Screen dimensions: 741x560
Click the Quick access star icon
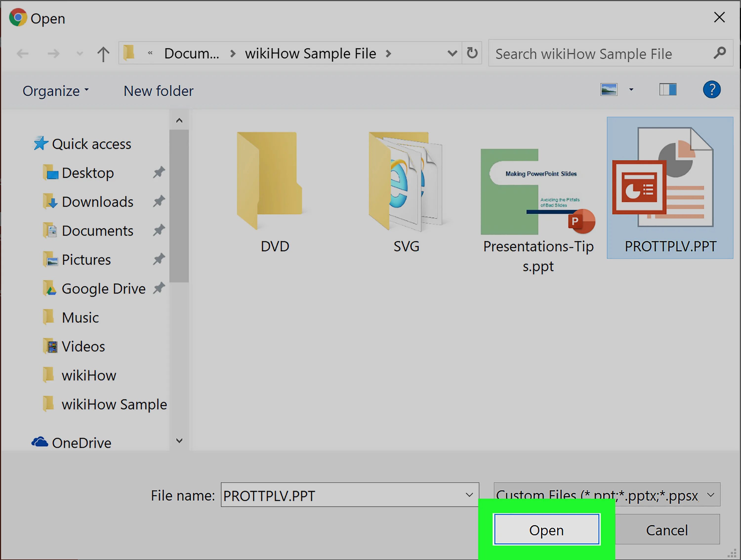tap(41, 143)
